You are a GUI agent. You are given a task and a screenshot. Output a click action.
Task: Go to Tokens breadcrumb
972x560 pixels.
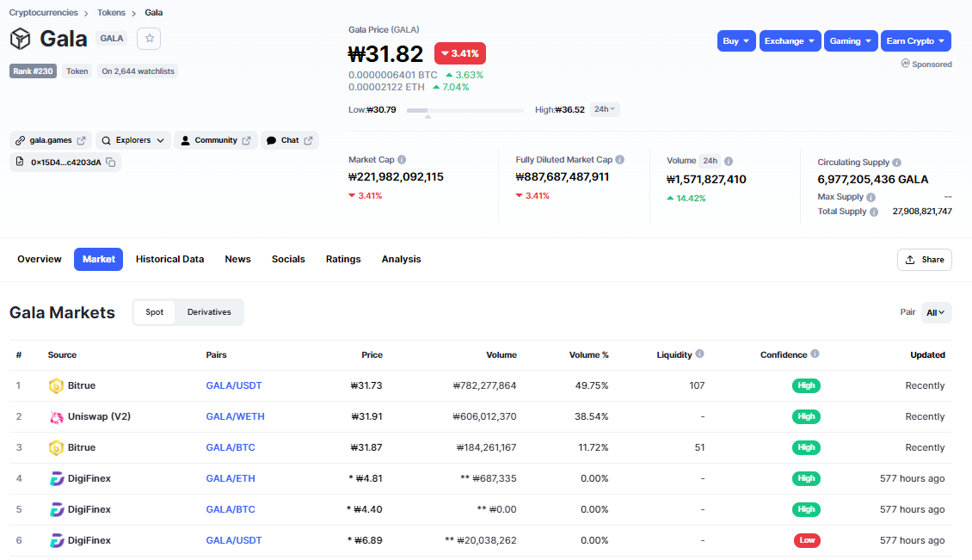[x=111, y=12]
